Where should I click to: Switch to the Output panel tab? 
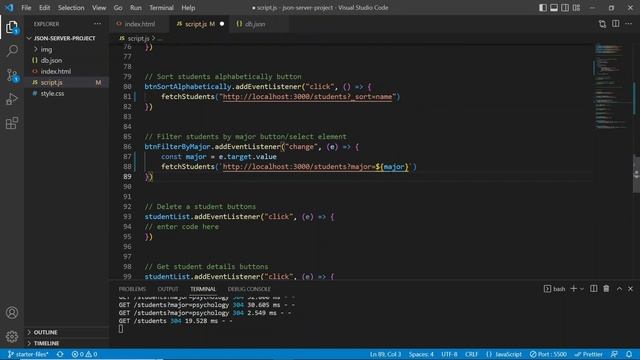point(168,289)
